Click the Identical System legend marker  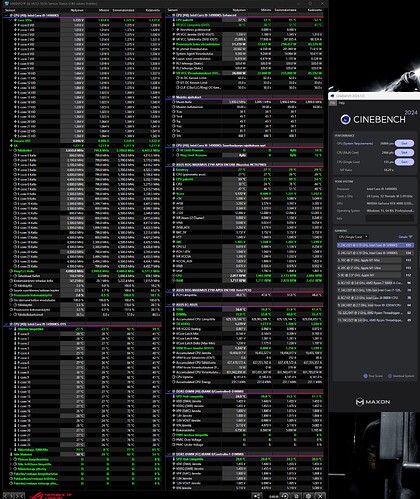point(390,376)
